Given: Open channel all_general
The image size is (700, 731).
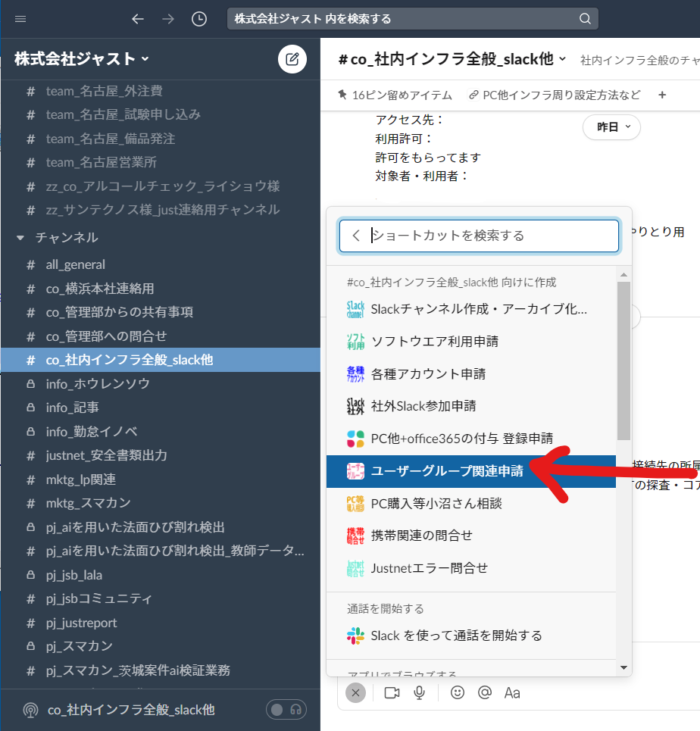Looking at the screenshot, I should tap(161, 265).
